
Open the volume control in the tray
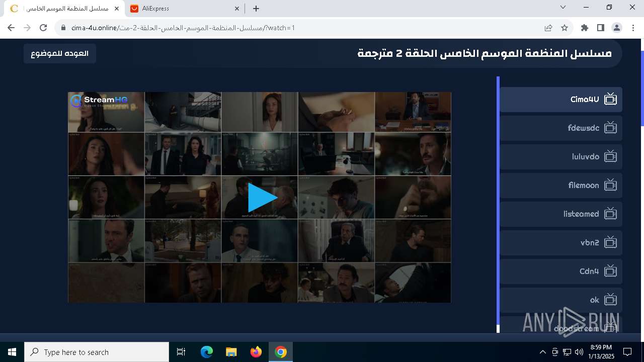click(579, 352)
